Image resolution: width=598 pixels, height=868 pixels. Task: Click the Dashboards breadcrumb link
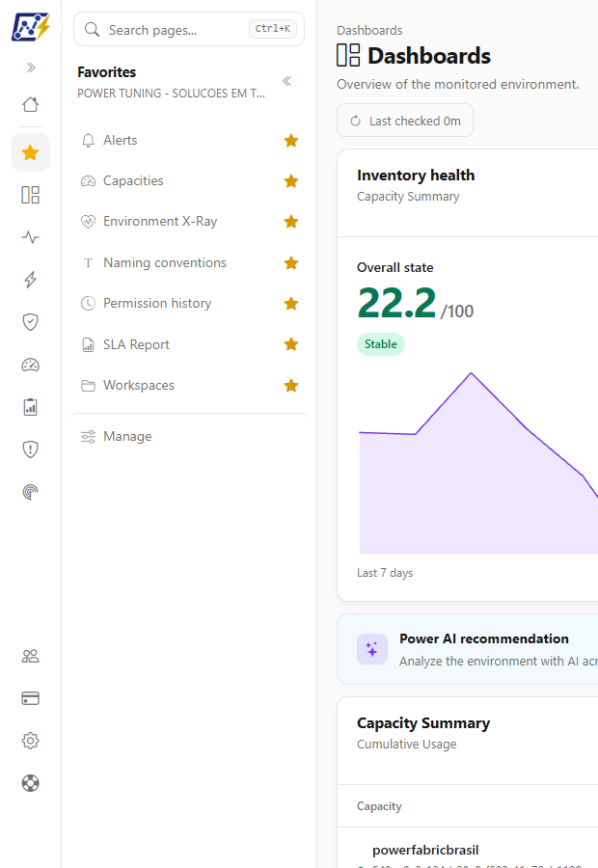click(369, 31)
